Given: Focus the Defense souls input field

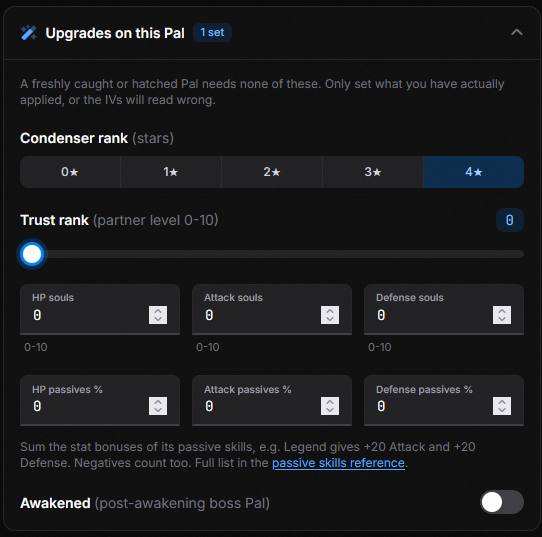Looking at the screenshot, I should (x=444, y=309).
